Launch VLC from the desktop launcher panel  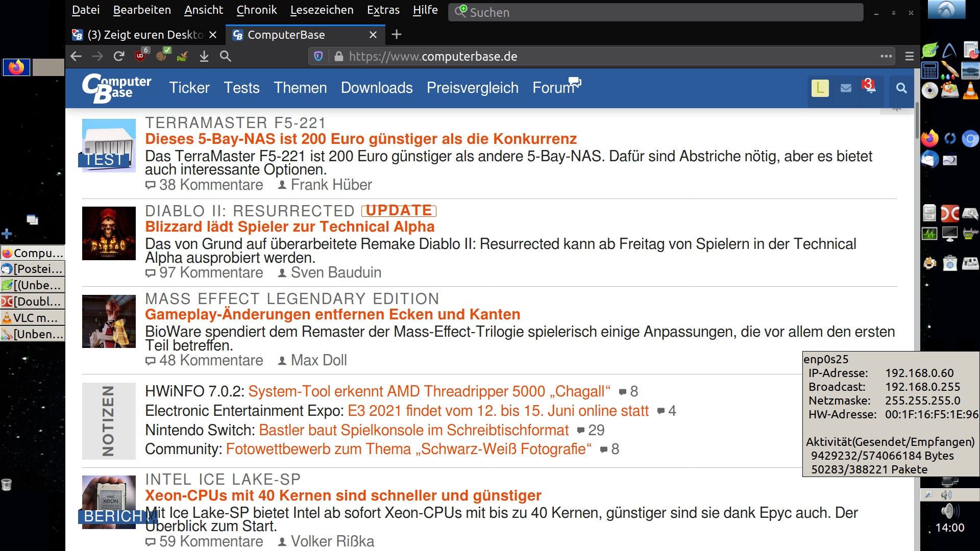[x=970, y=91]
